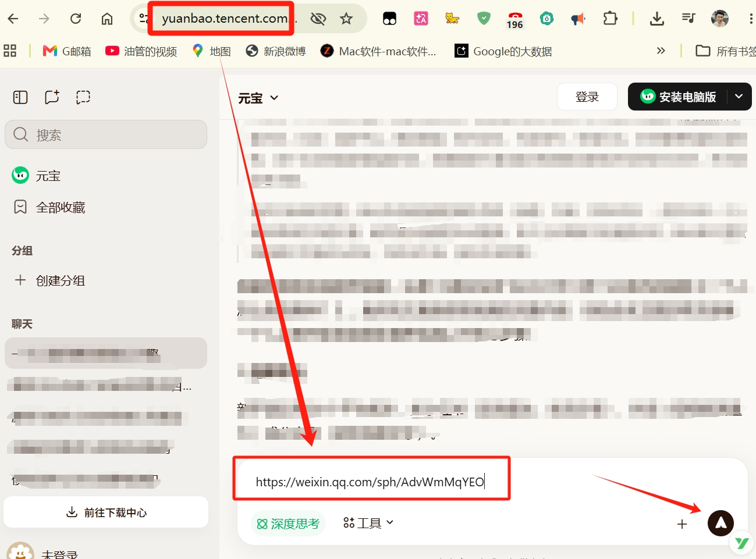Open the megaphone extension icon
The image size is (756, 559).
coord(578,19)
